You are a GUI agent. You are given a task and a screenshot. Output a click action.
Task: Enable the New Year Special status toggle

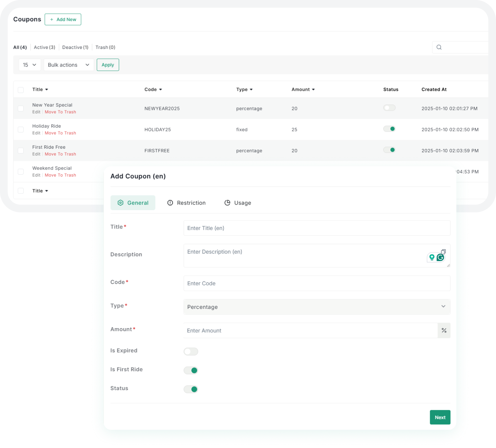389,108
